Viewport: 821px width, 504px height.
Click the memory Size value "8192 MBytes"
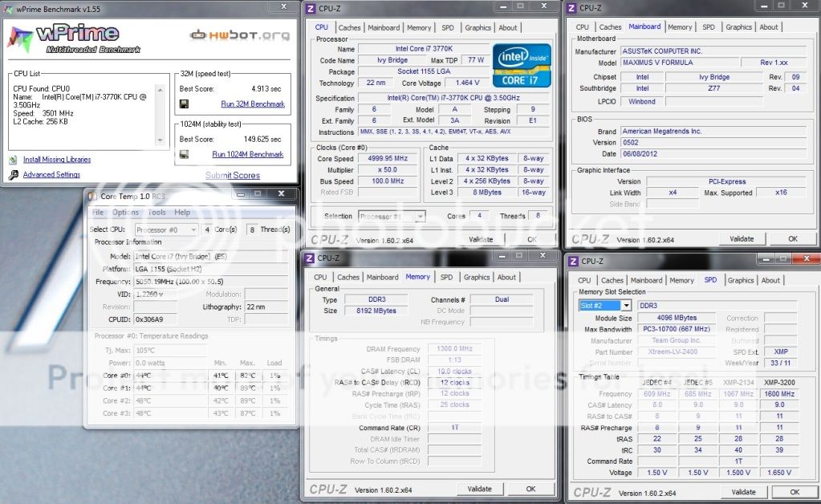(376, 311)
